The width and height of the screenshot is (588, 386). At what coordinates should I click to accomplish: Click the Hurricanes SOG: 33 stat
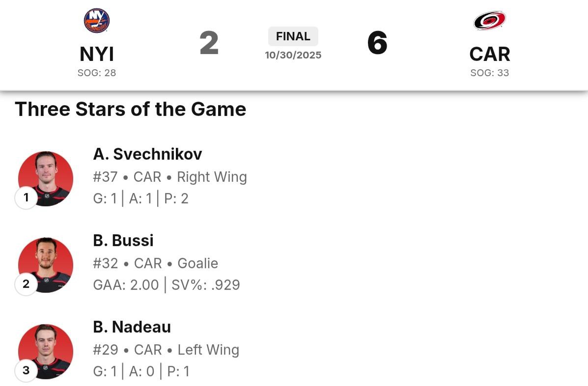point(489,73)
